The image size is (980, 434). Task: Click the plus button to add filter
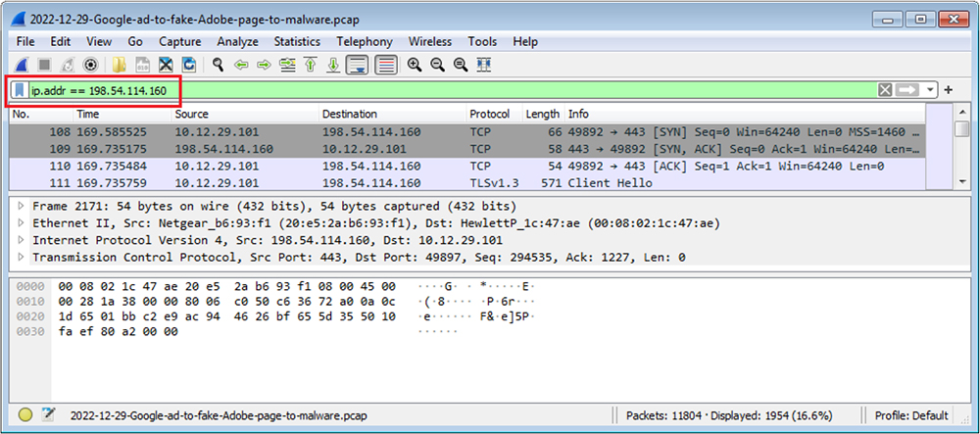tap(949, 90)
